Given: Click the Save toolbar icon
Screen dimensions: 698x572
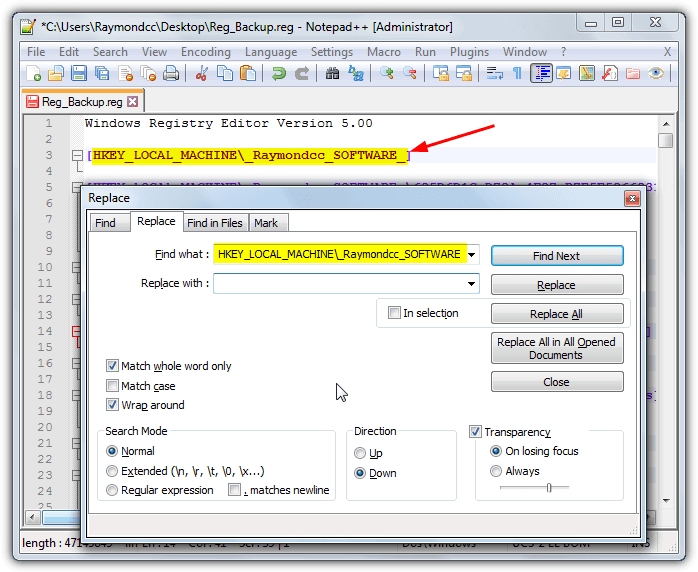Looking at the screenshot, I should point(79,73).
